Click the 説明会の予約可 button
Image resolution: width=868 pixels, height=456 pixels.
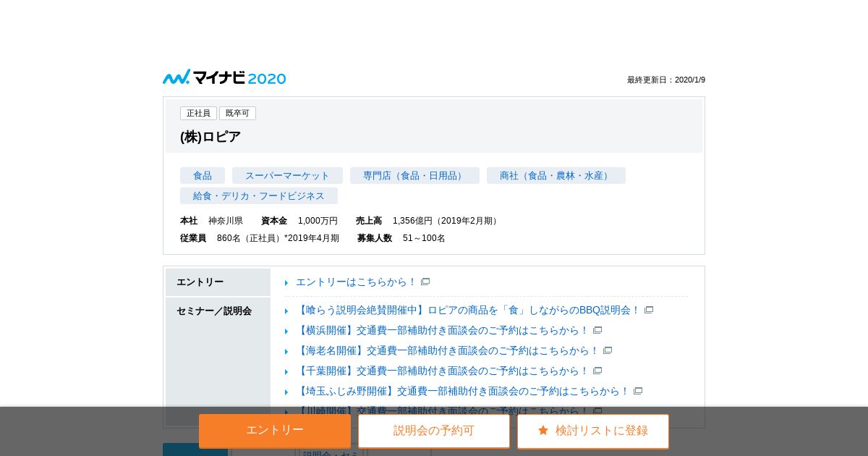(x=434, y=431)
